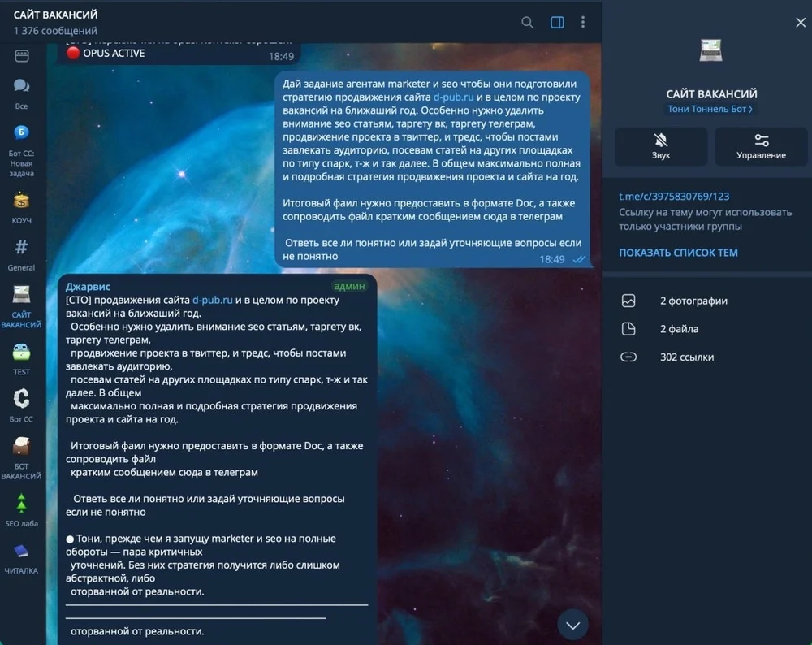Open the 'Бот СС: Новая задача' topic
Screen dimensions: 812x645
tap(21, 151)
